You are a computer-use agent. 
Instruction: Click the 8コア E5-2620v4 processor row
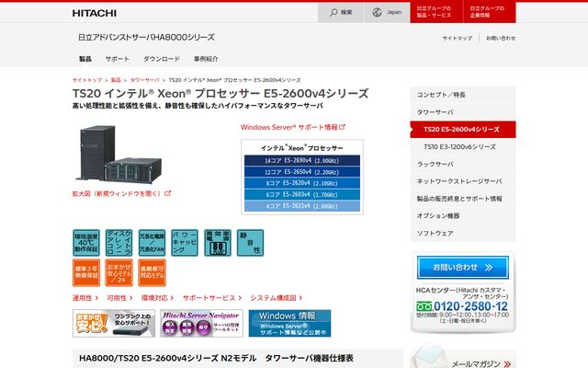(302, 183)
